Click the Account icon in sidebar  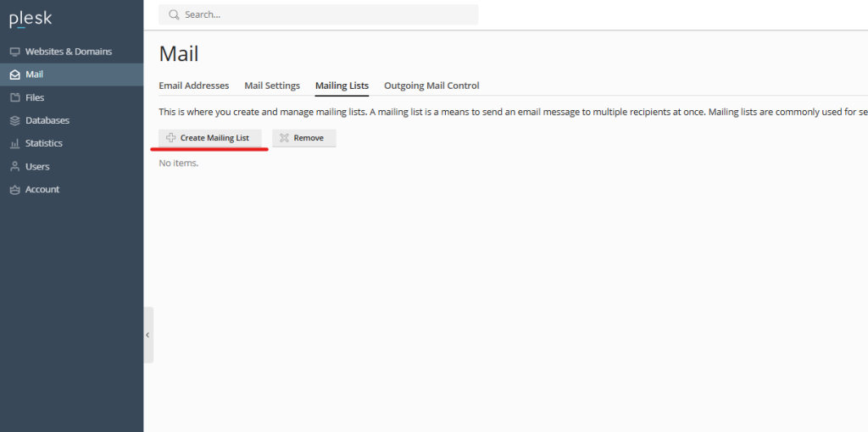tap(15, 189)
